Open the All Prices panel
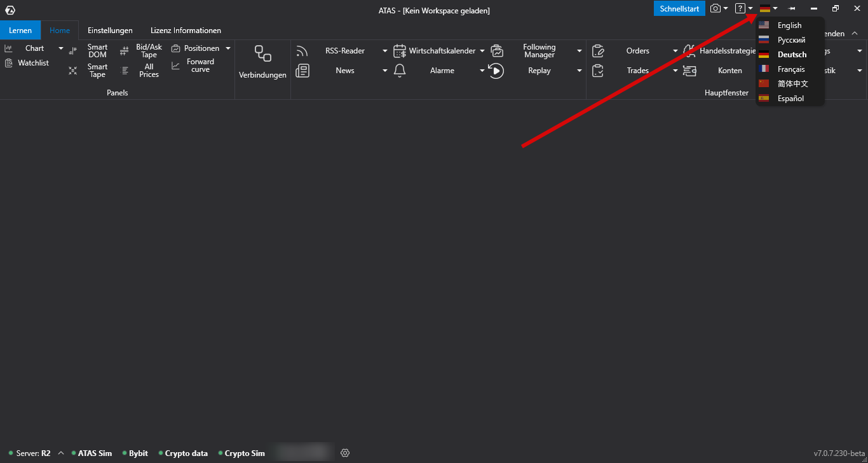This screenshot has height=463, width=868. (x=141, y=71)
